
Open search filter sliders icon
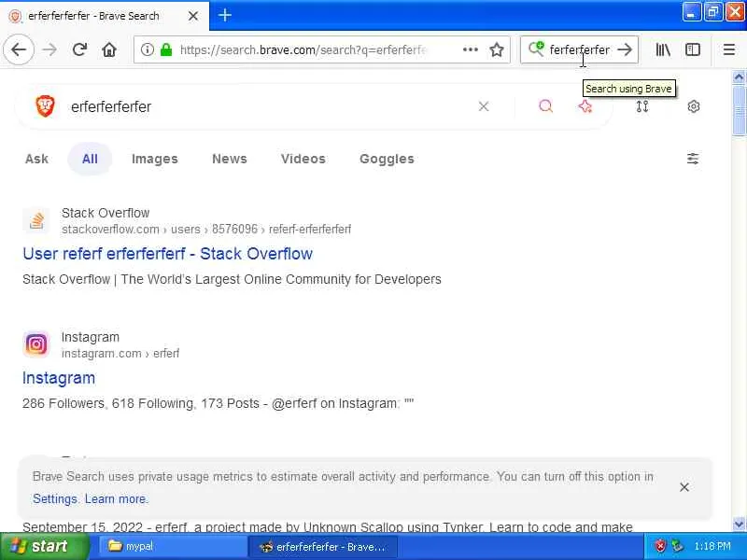[693, 159]
